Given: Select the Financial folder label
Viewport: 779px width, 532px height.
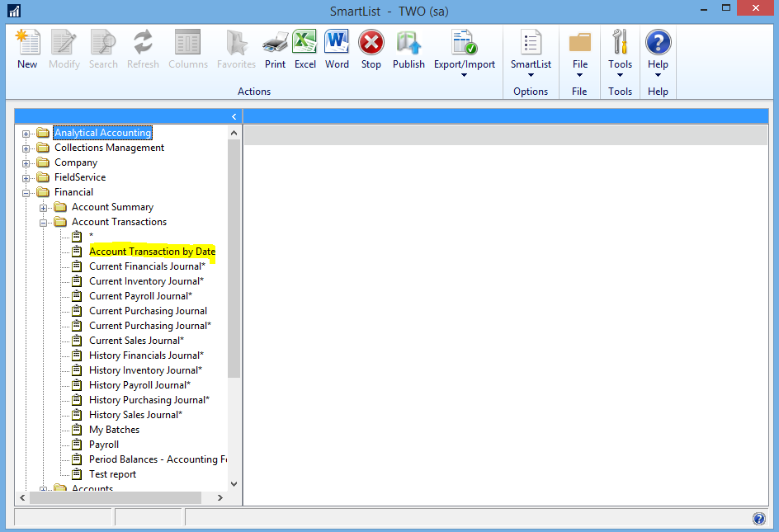Looking at the screenshot, I should 73,192.
